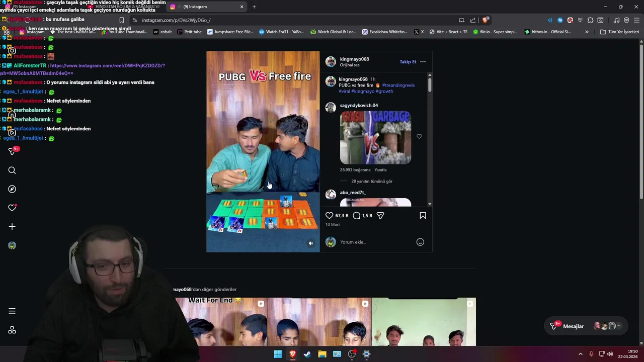Open the Jumpshare bookmark
This screenshot has width=644, height=362.
(x=230, y=32)
